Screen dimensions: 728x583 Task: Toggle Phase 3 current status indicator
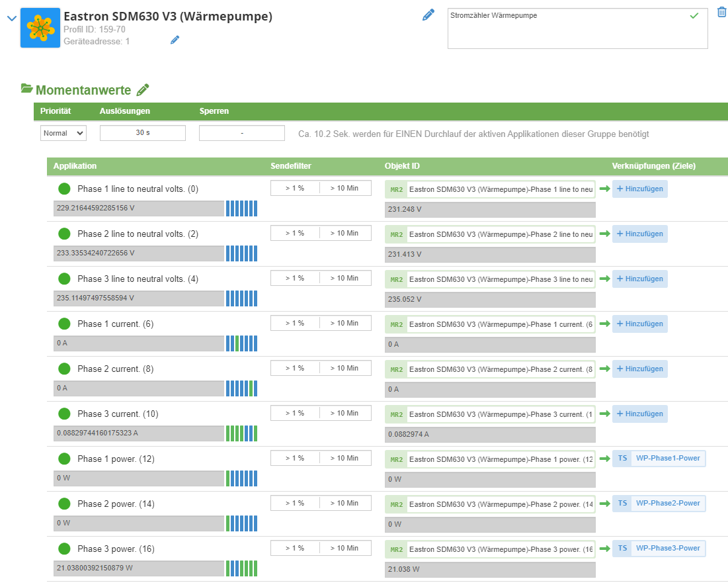click(x=65, y=414)
